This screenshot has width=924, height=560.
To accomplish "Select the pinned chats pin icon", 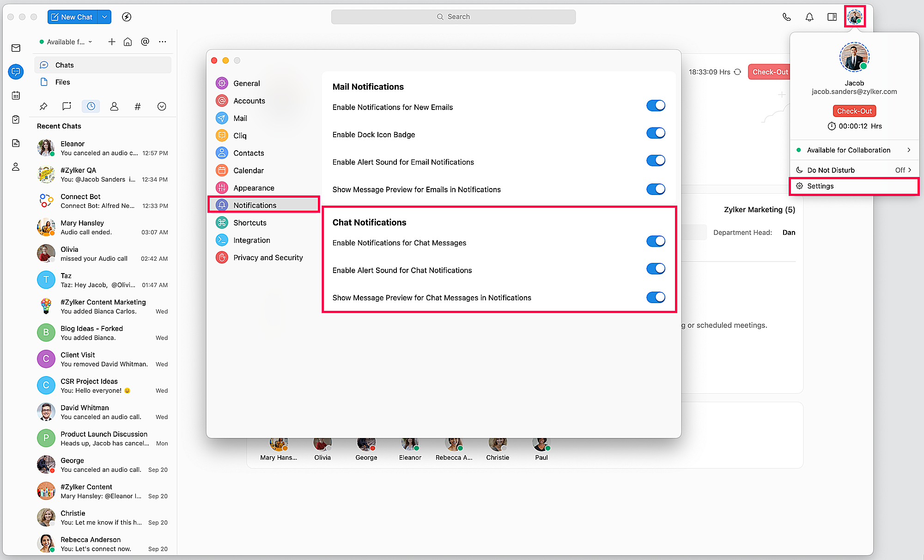I will click(43, 106).
